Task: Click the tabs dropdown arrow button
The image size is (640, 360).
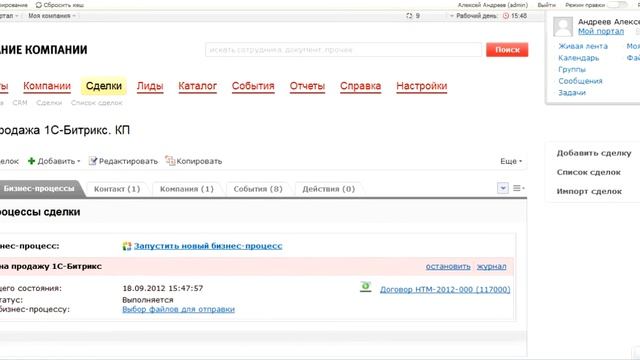Action: tap(503, 188)
